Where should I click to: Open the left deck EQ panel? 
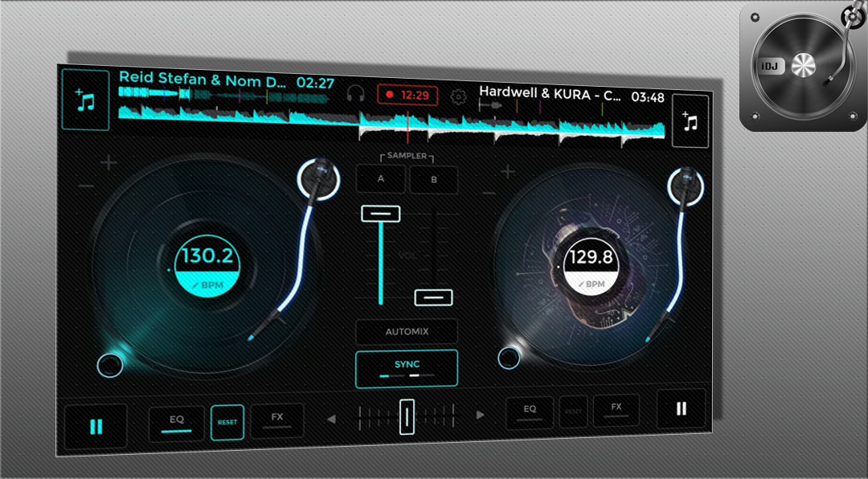(x=176, y=423)
